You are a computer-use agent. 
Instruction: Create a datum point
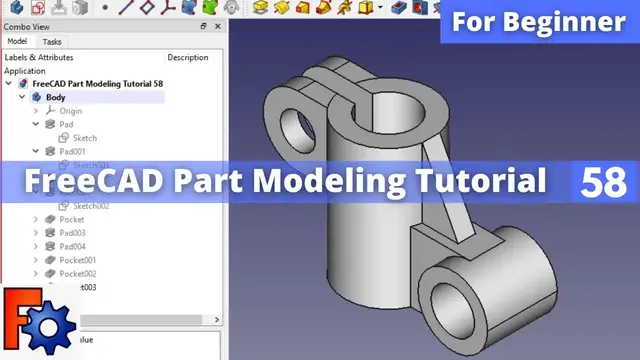[105, 7]
